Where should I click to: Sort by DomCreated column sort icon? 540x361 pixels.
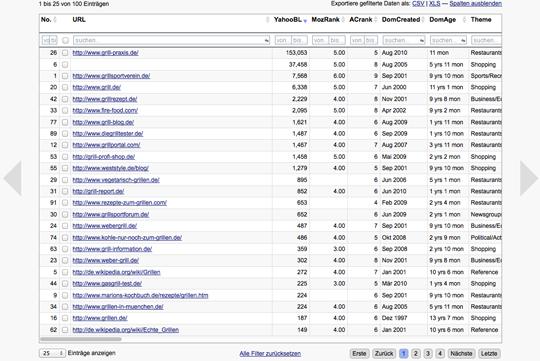(x=423, y=20)
